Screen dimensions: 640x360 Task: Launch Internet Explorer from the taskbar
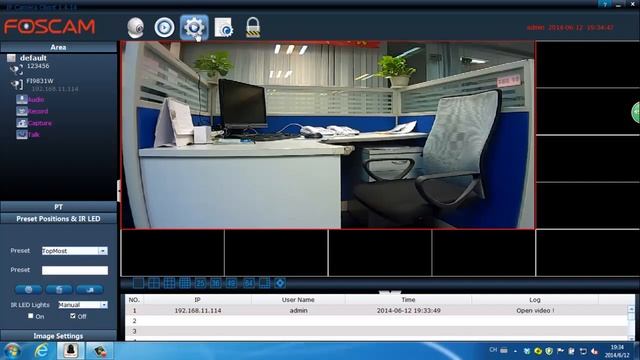41,351
